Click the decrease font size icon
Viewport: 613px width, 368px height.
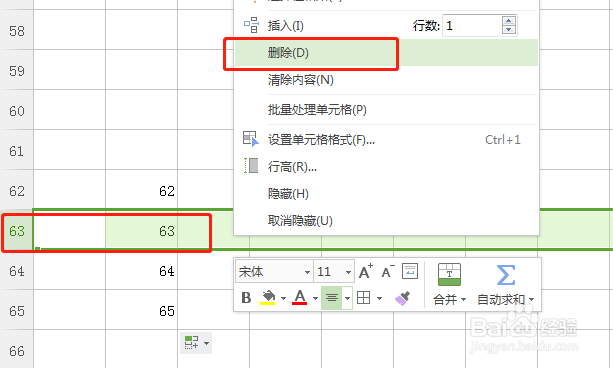(388, 271)
